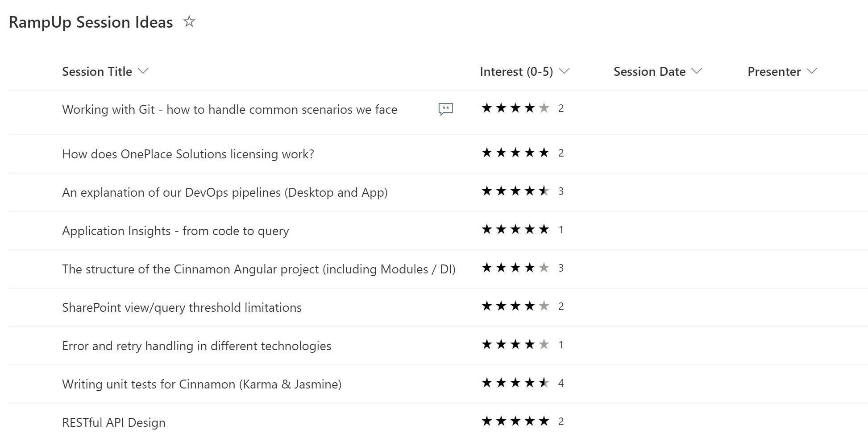
Task: Open the Working with Git session item
Action: point(230,109)
